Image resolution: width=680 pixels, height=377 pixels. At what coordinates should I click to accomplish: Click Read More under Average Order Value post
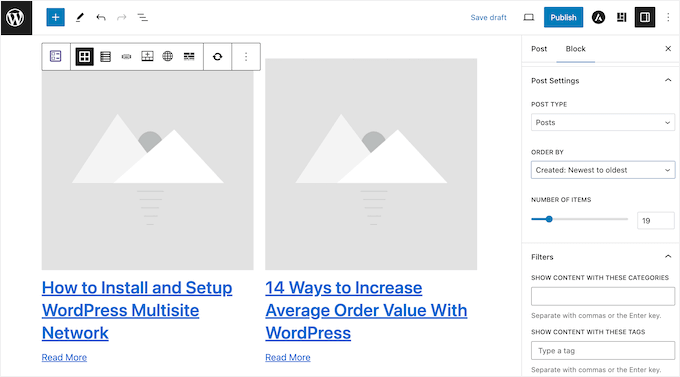[288, 357]
